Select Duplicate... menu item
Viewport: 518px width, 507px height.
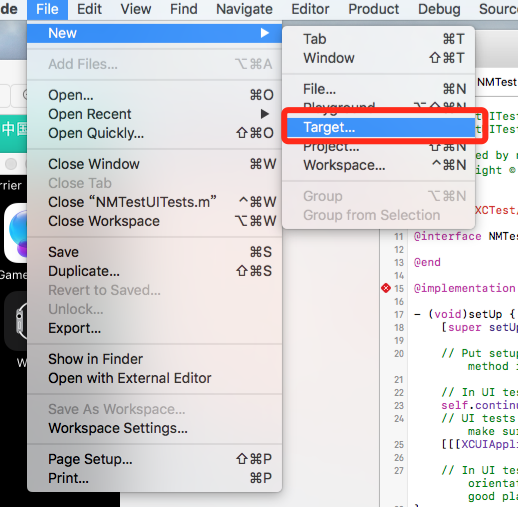[154, 271]
